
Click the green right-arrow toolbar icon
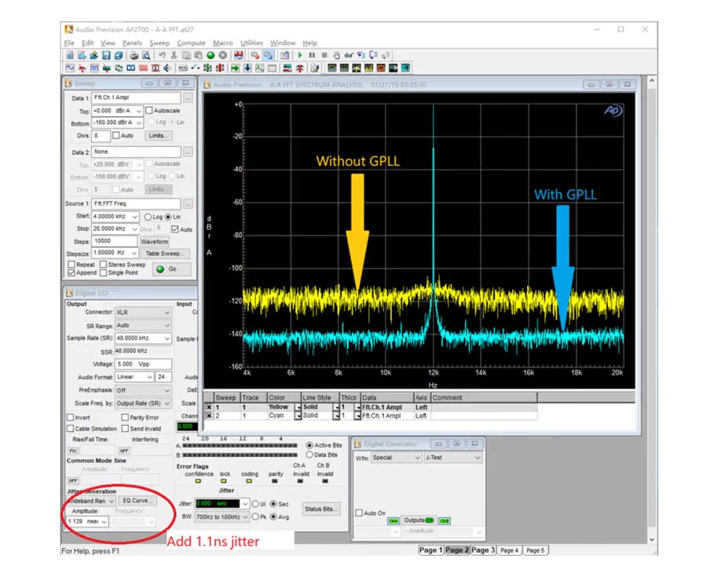coord(236,68)
